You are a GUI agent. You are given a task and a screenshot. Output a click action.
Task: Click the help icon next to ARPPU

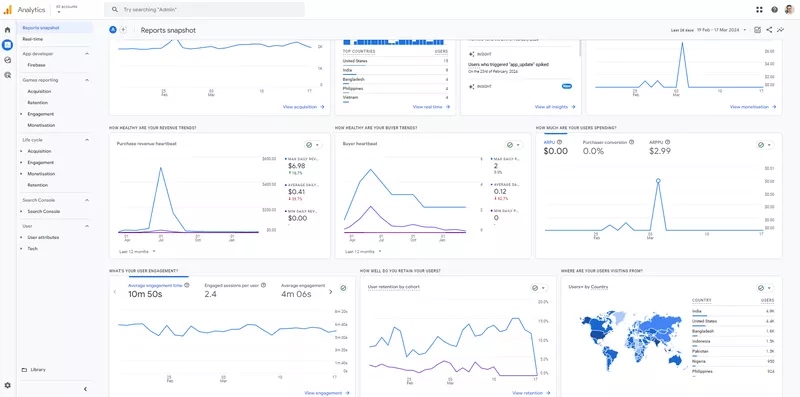click(667, 142)
